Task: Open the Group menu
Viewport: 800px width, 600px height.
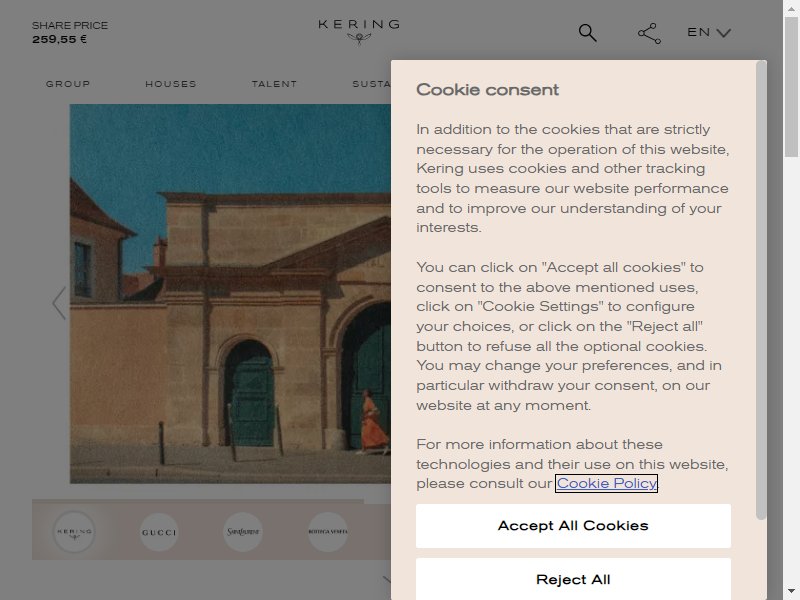Action: pyautogui.click(x=68, y=84)
